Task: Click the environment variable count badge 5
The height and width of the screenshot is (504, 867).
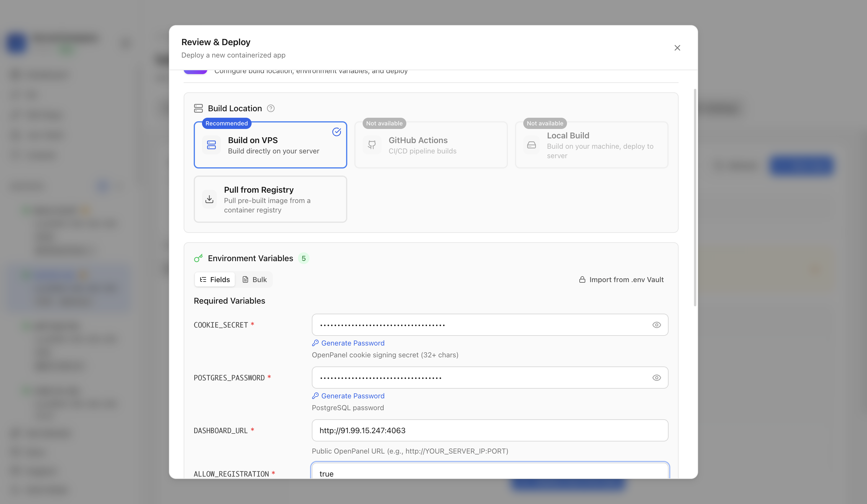Action: pos(304,258)
